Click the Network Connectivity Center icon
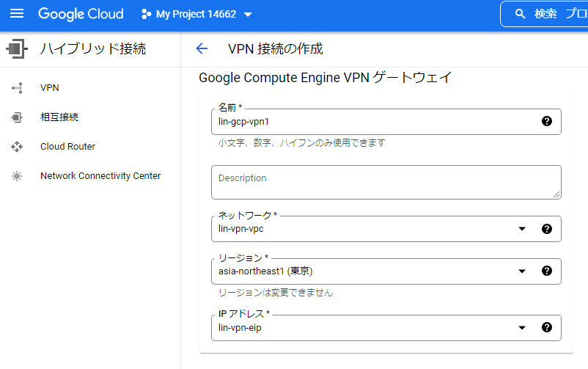 pos(17,176)
